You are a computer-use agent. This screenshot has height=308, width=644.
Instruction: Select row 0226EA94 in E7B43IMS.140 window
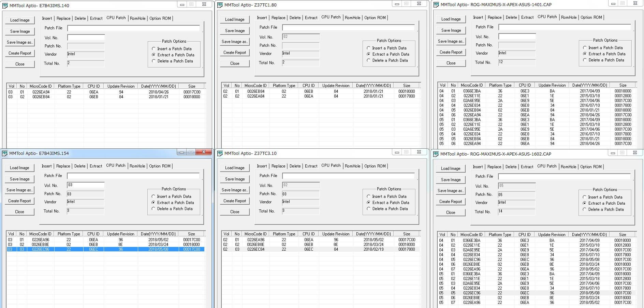106,92
